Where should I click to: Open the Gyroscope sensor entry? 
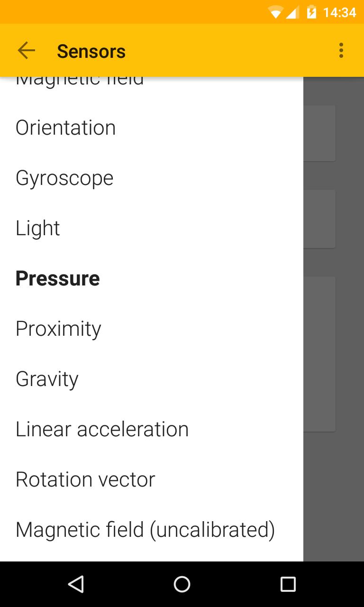click(x=64, y=178)
